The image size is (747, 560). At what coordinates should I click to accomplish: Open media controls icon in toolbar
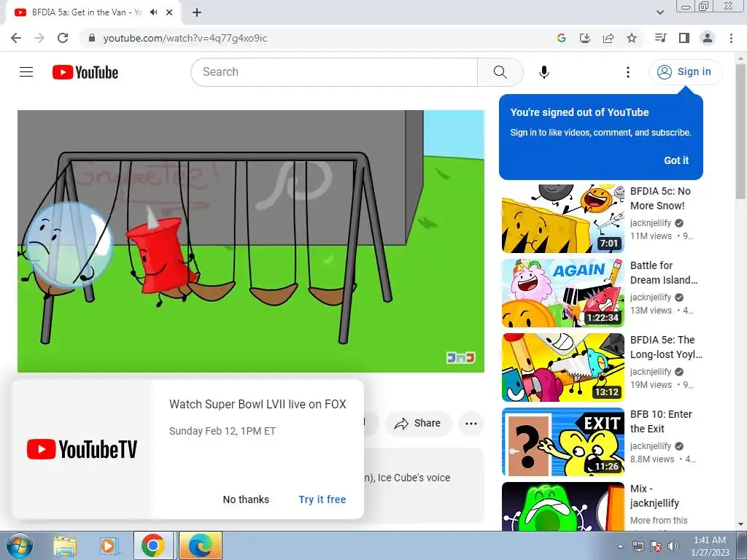pyautogui.click(x=660, y=38)
